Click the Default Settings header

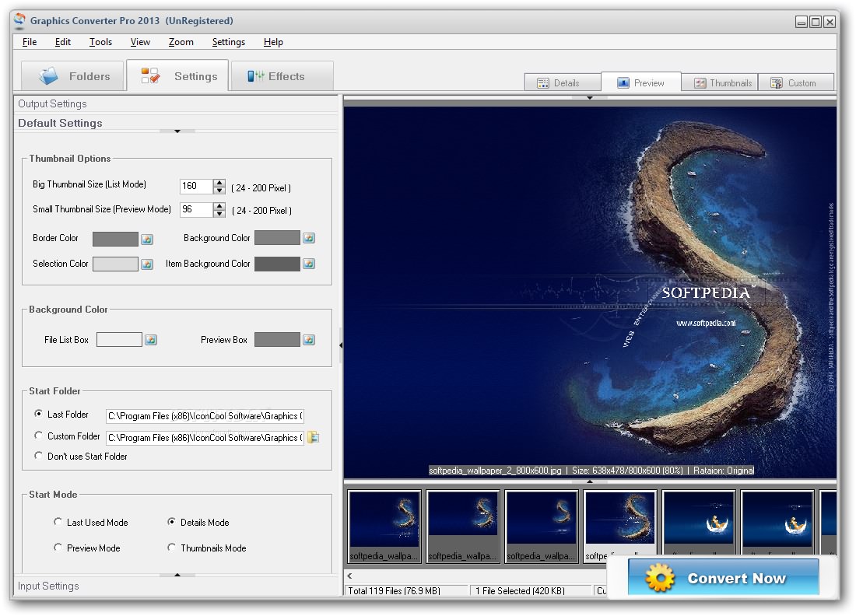coord(176,123)
